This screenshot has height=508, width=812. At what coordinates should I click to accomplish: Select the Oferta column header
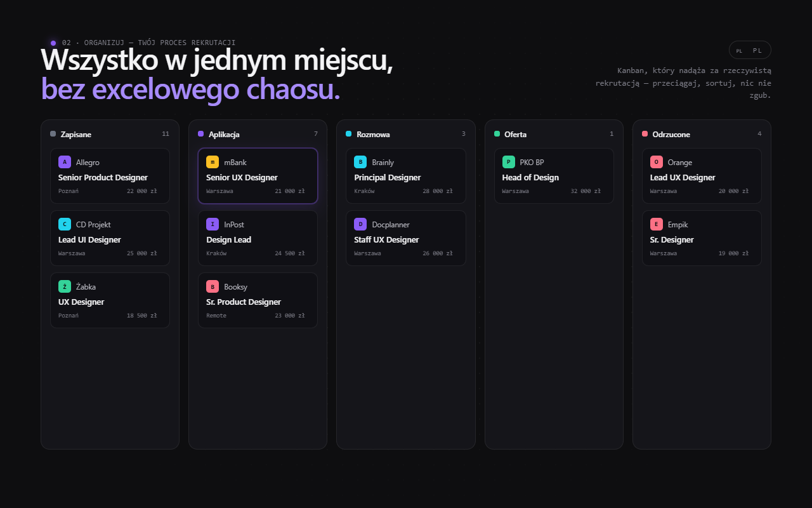click(x=515, y=135)
